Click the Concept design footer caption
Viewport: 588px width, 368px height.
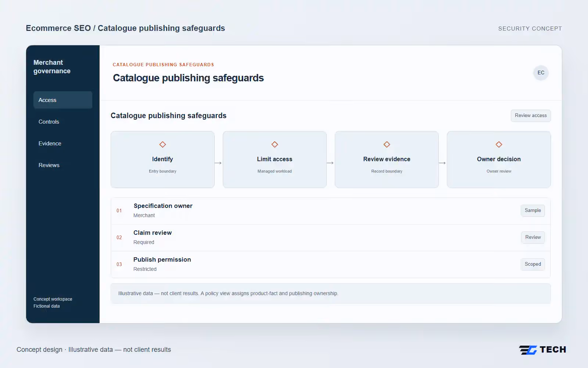click(94, 350)
